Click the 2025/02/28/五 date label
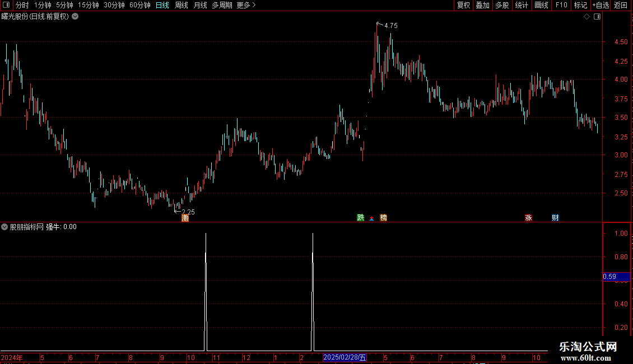The image size is (633, 364). coord(345,357)
